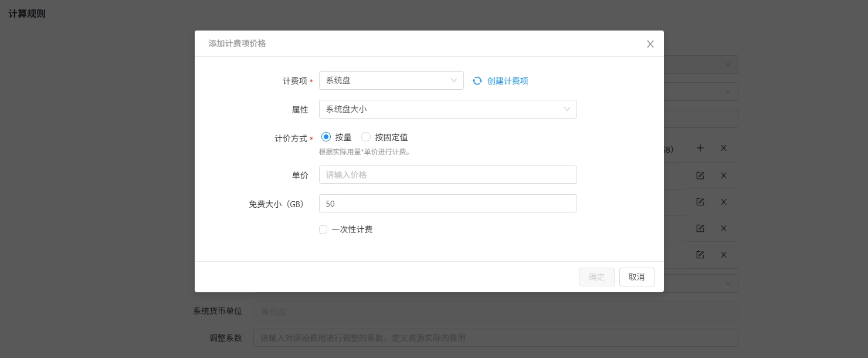Open the 计费项 dropdown showing 系统盘

[391, 81]
